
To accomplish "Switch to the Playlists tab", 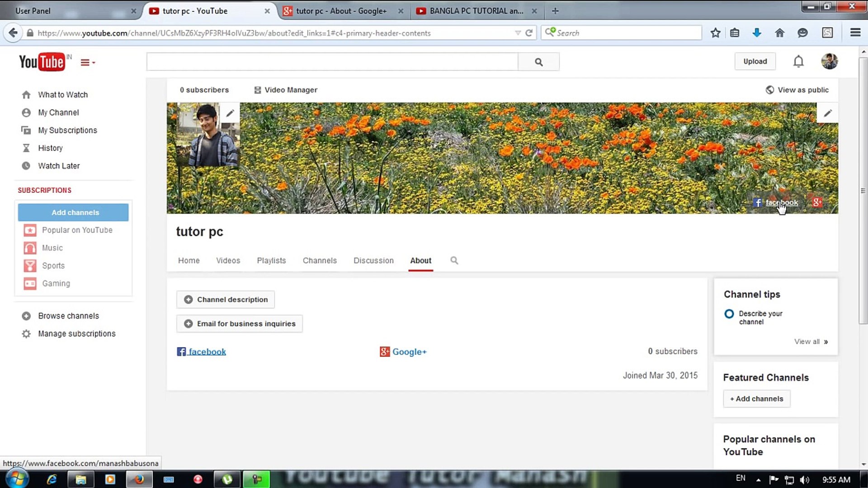I will pos(271,261).
